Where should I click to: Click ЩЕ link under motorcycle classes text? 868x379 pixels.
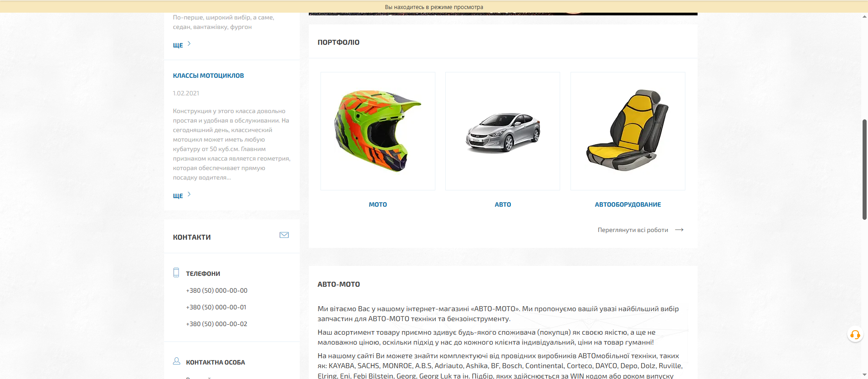click(178, 196)
